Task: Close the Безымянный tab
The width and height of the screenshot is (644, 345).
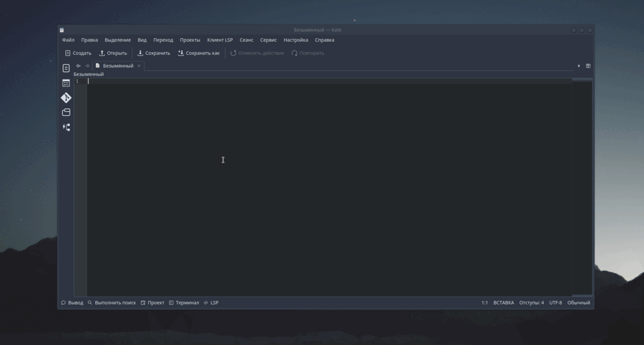Action: coord(139,66)
